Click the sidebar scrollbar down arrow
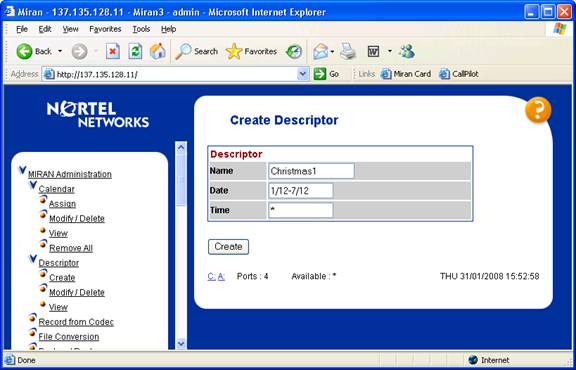 pyautogui.click(x=181, y=344)
